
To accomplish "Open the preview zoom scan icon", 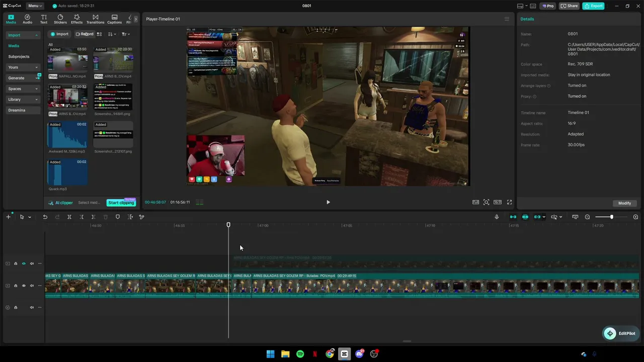I will tap(486, 202).
